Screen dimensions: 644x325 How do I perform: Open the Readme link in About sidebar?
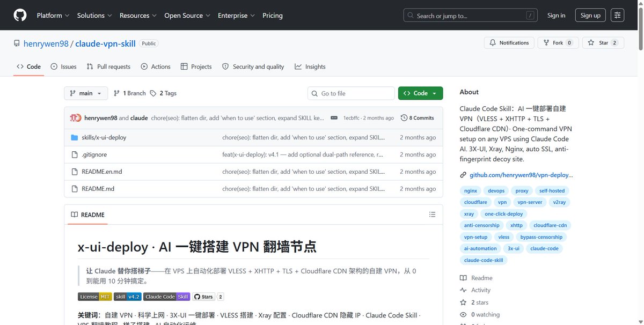coord(477,278)
